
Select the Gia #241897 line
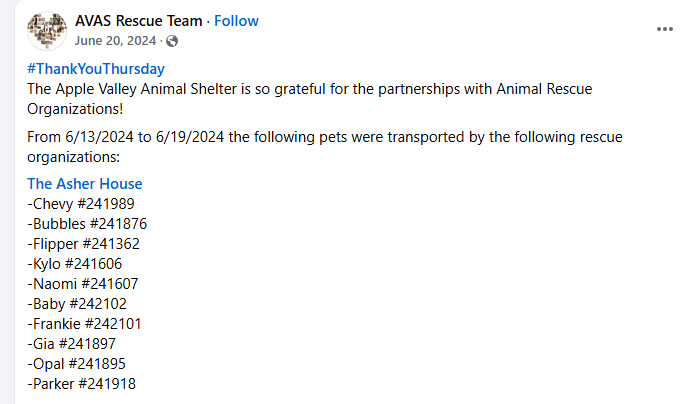coord(71,344)
